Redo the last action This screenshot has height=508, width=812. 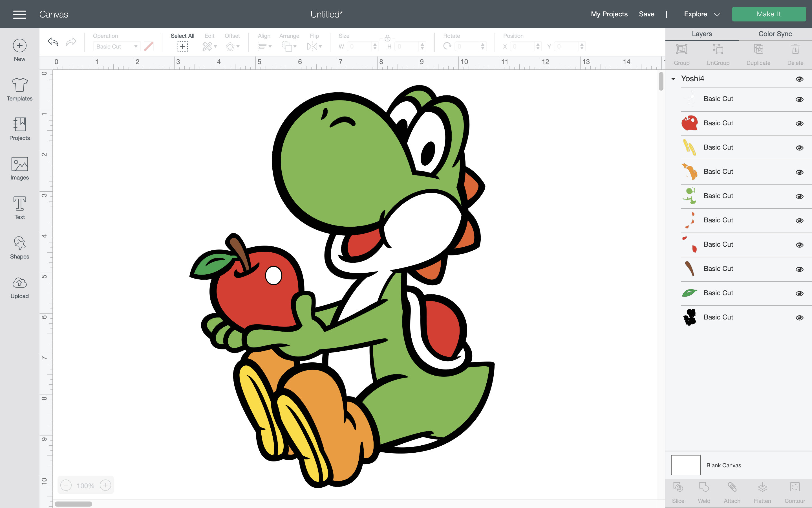71,42
